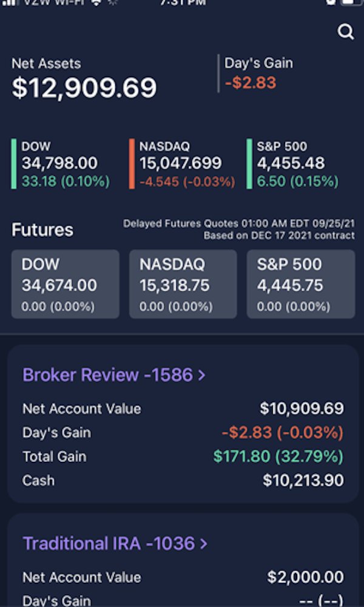The image size is (364, 607).
Task: Tap the S&P 500 index quote 4,455.48
Action: (291, 163)
